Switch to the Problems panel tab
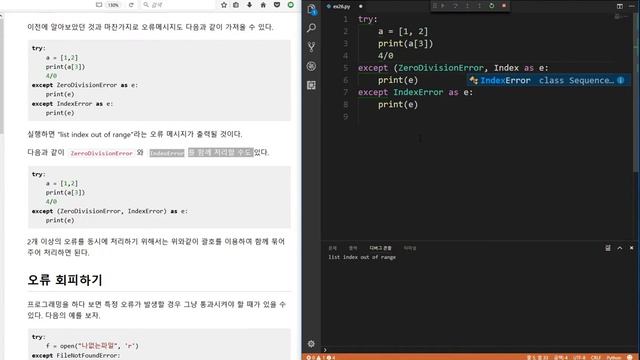Viewport: 640px width, 360px height. [333, 248]
